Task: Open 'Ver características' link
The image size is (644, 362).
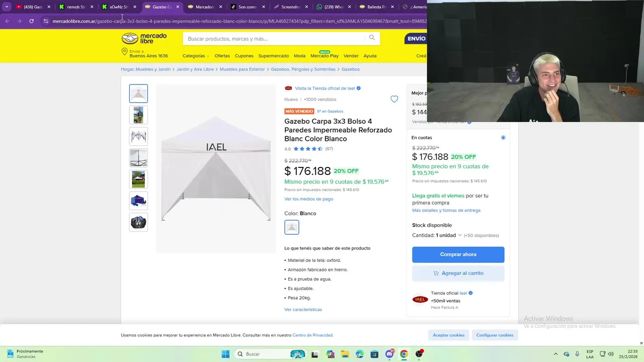Action: click(x=303, y=310)
